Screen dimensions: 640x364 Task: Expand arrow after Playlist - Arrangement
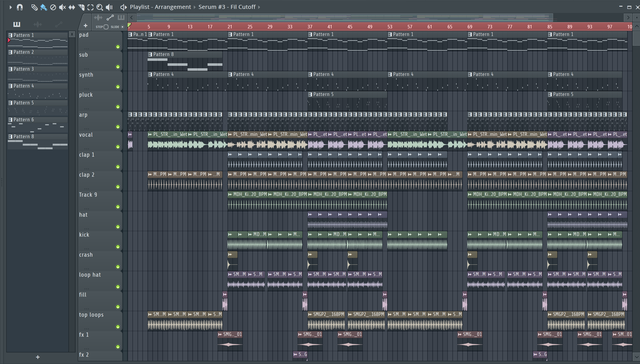point(194,7)
